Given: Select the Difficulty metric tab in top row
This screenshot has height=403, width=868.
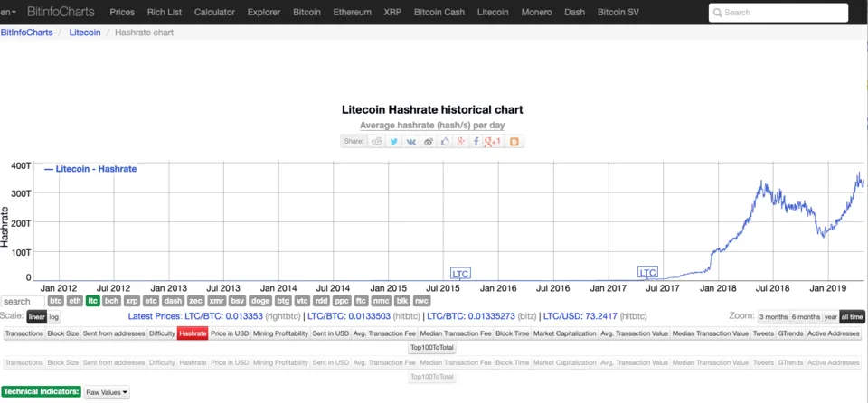Looking at the screenshot, I should [x=162, y=333].
